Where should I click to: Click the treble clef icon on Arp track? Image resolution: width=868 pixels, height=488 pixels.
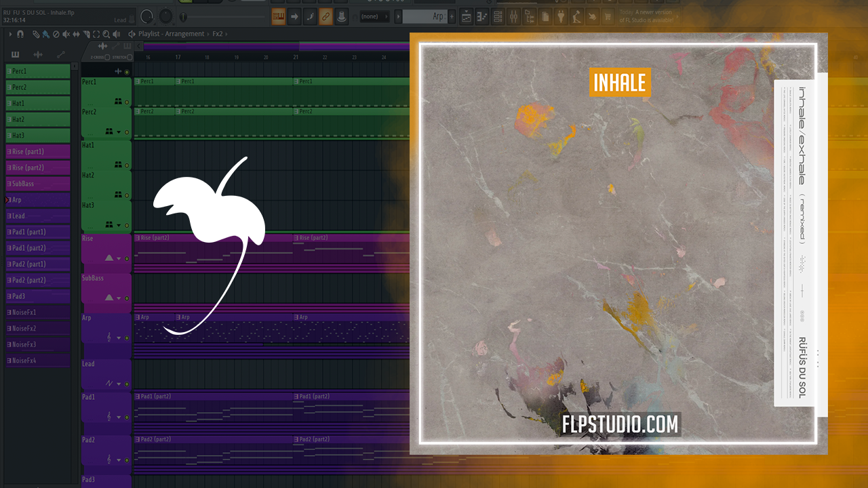(110, 337)
